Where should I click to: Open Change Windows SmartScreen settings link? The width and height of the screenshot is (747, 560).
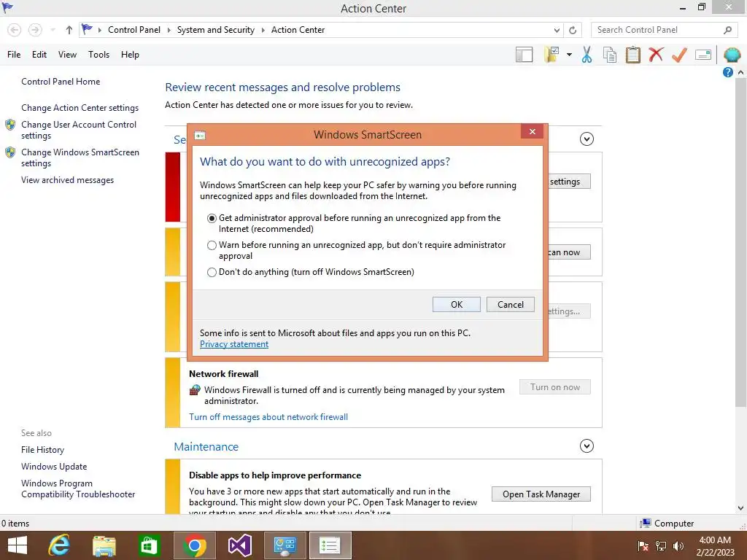pos(80,157)
